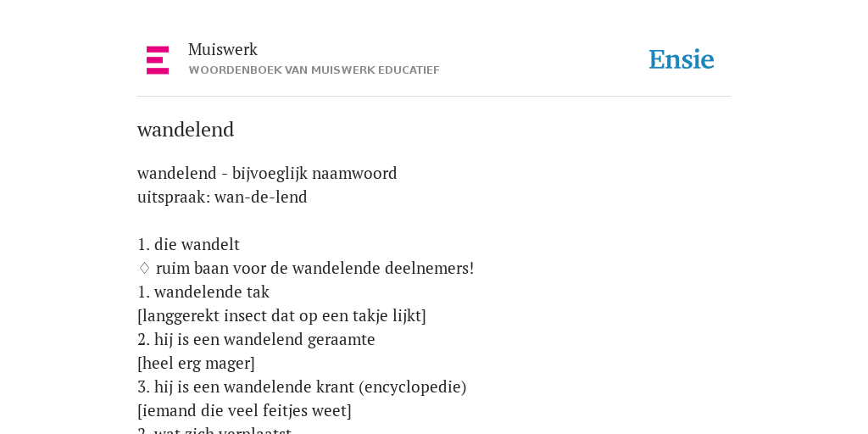Click the line wandelend - bijvoeglijk naamwoord
868x434 pixels.
(267, 173)
